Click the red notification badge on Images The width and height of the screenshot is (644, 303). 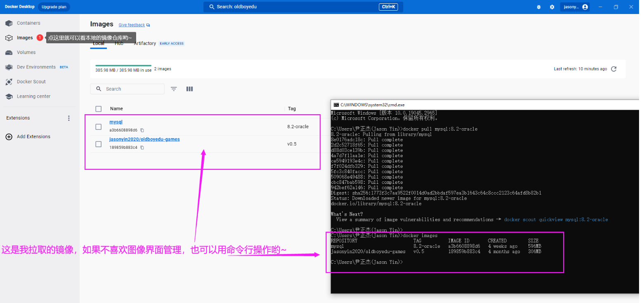pos(40,38)
